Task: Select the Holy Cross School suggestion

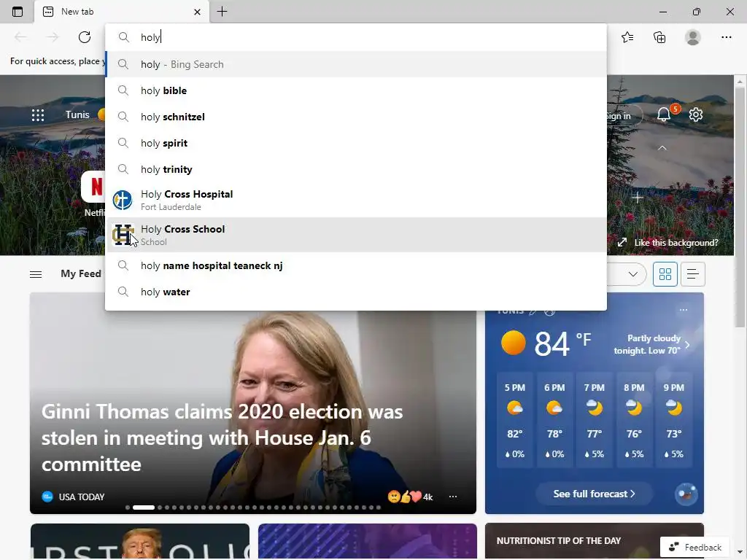Action: coord(356,235)
